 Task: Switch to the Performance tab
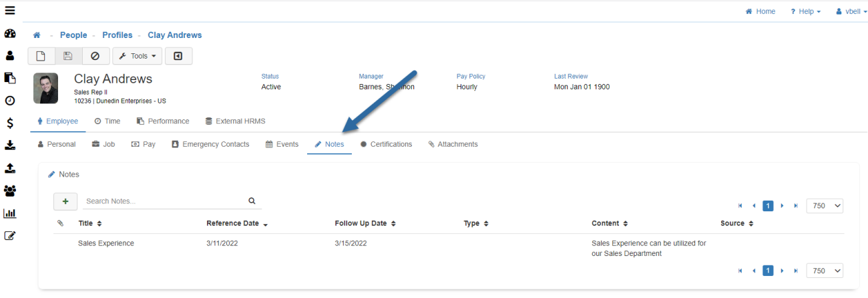(163, 121)
